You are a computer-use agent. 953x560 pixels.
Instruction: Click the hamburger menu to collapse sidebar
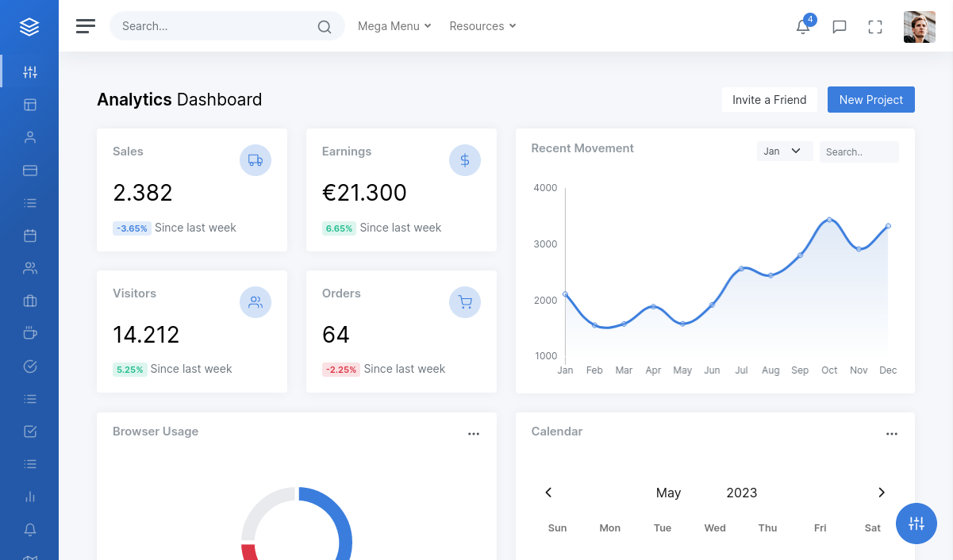[86, 26]
